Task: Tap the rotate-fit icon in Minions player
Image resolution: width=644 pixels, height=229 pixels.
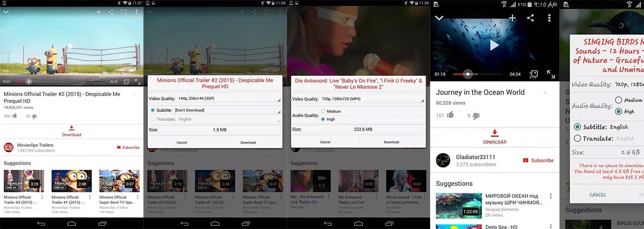Action: [126, 81]
